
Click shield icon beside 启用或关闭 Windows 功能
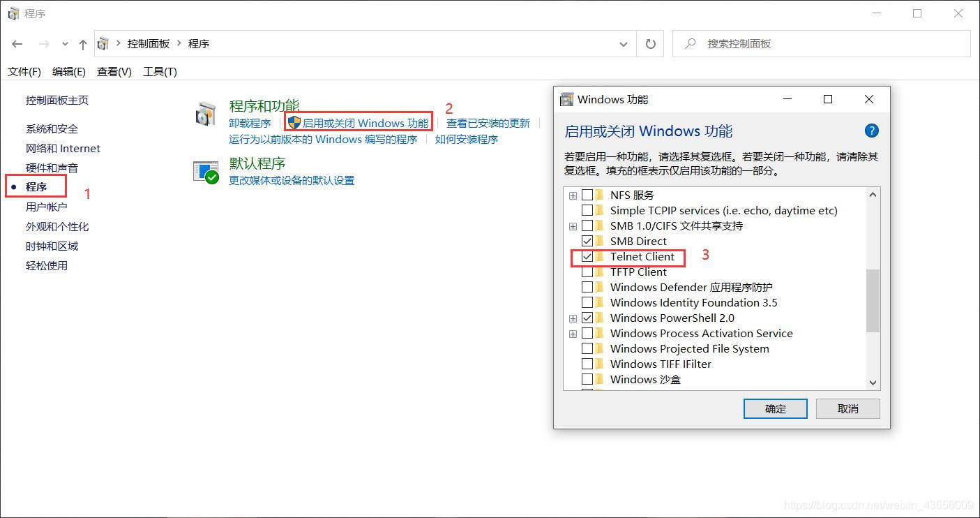coord(294,123)
